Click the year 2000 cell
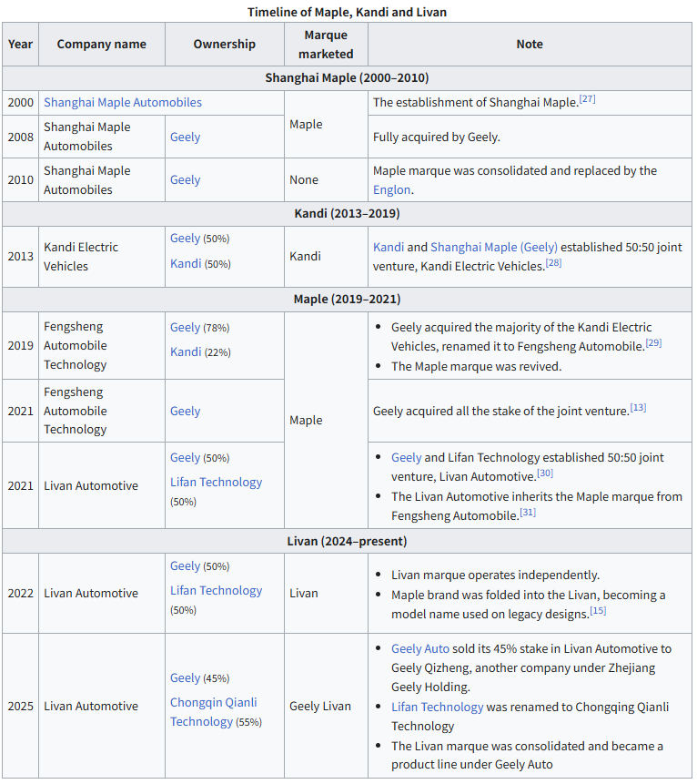 click(x=21, y=103)
